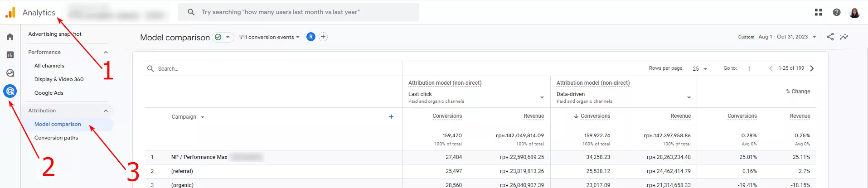Add a comparison with the plus circle

click(323, 37)
